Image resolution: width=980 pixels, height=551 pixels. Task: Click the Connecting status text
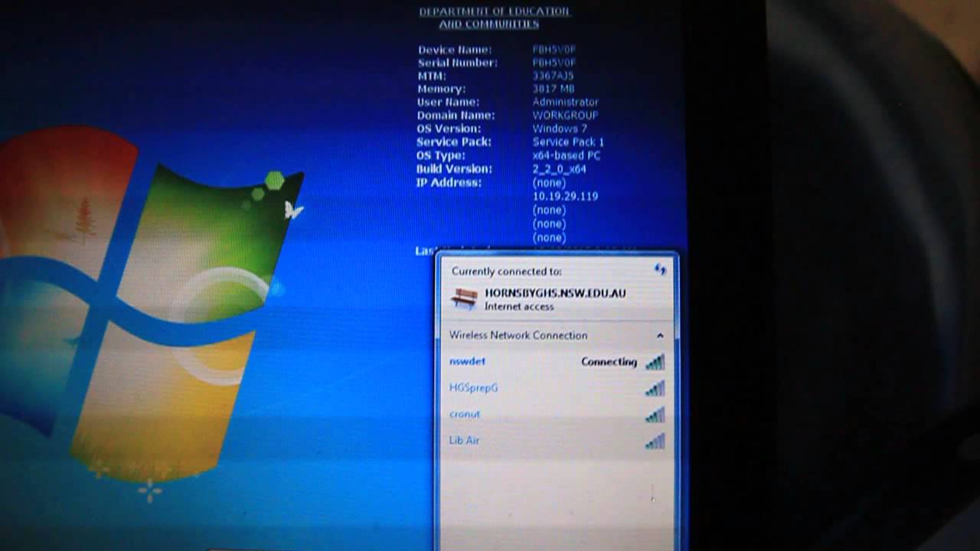tap(609, 362)
